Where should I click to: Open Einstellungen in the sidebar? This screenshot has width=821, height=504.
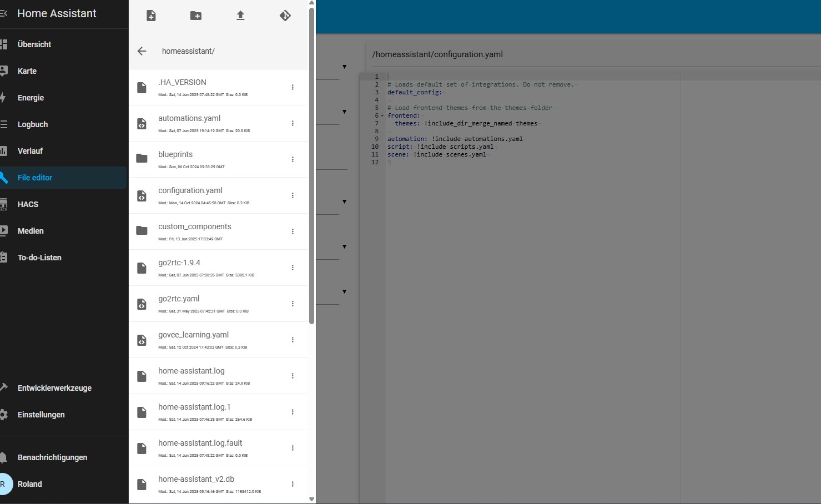click(x=41, y=415)
